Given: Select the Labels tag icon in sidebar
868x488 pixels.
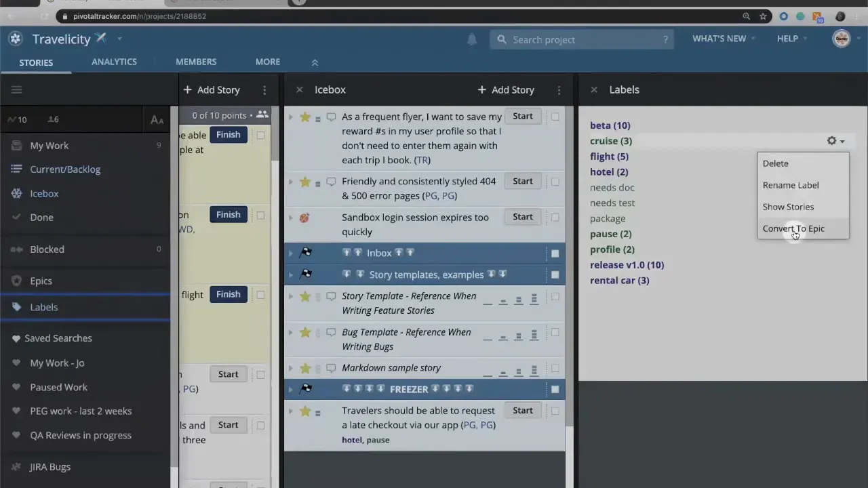Looking at the screenshot, I should (17, 307).
